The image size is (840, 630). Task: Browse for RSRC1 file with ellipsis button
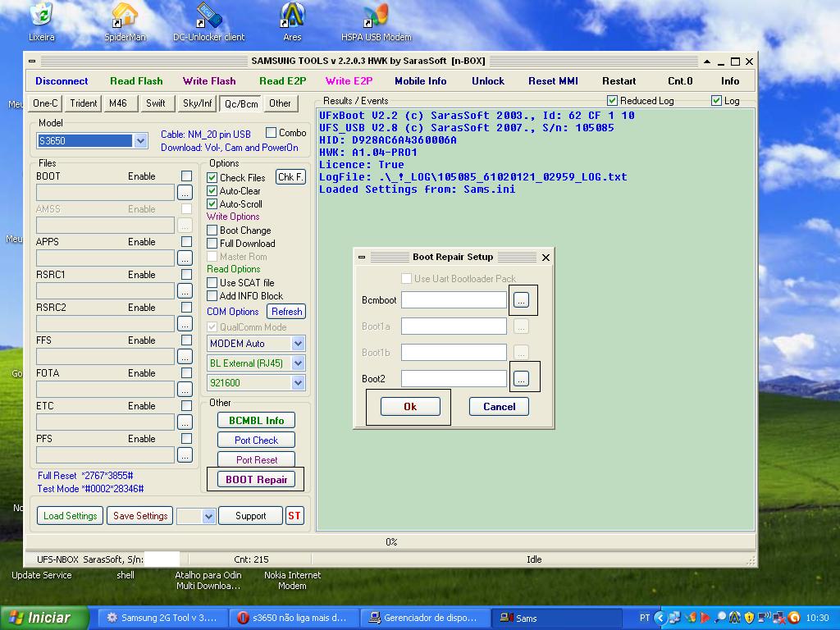click(x=185, y=290)
